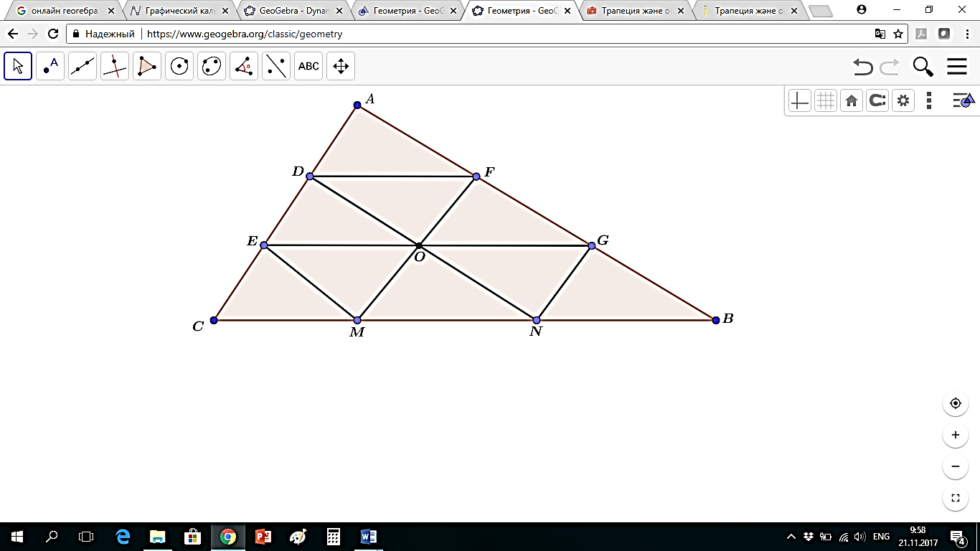This screenshot has height=551, width=980.
Task: Click intersection point O
Action: click(419, 246)
